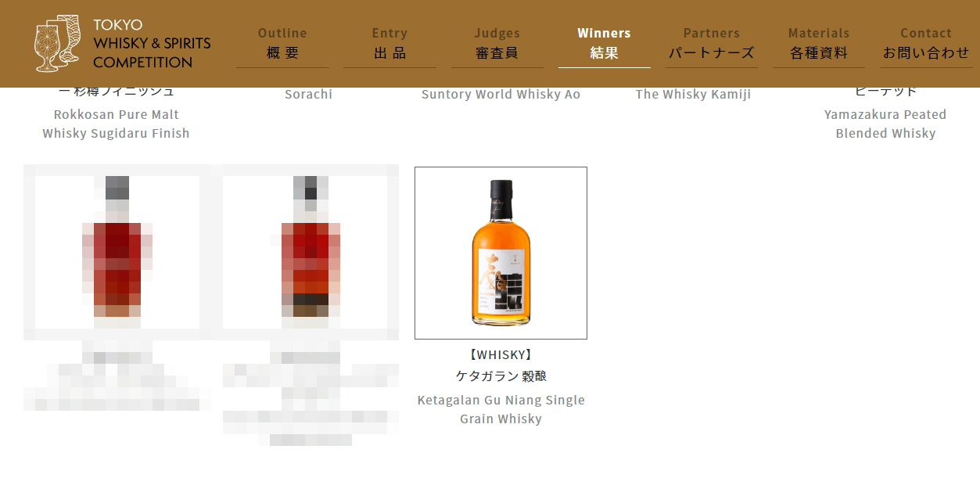Screen dimensions: 980x496
Task: Select The Whisky Kamiji entry
Action: point(693,94)
